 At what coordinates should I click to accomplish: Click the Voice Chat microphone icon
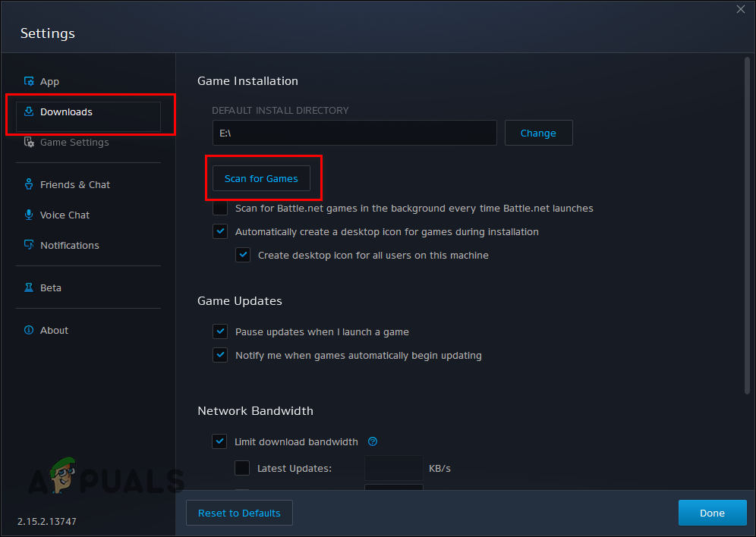pyautogui.click(x=29, y=215)
